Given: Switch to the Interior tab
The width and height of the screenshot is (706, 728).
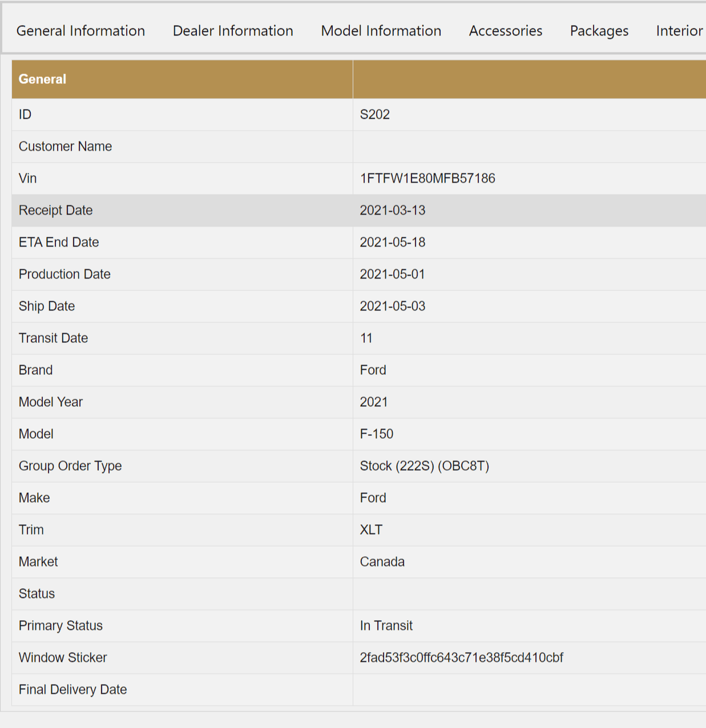Looking at the screenshot, I should 679,31.
